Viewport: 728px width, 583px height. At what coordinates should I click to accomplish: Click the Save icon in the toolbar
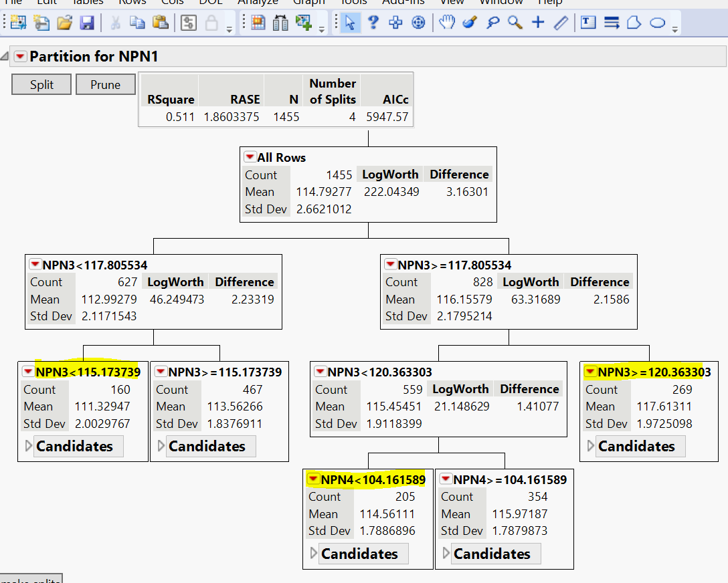point(87,22)
